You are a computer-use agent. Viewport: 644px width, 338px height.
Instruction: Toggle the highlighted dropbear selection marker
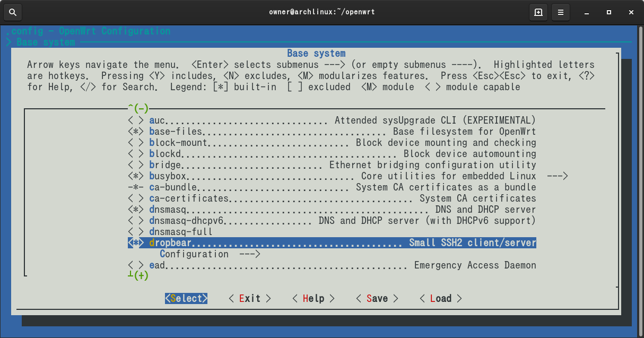(136, 243)
